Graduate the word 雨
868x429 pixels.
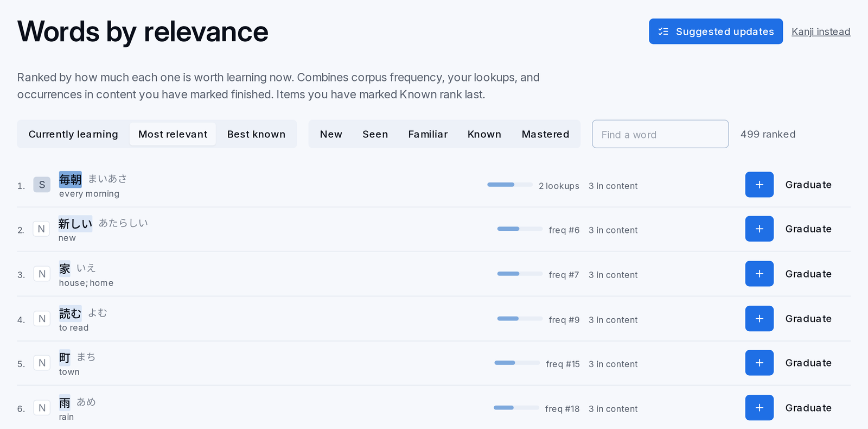coord(808,407)
